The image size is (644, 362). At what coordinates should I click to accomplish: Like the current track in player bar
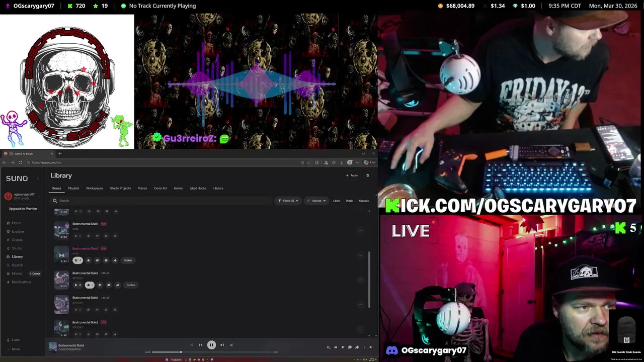click(x=336, y=347)
